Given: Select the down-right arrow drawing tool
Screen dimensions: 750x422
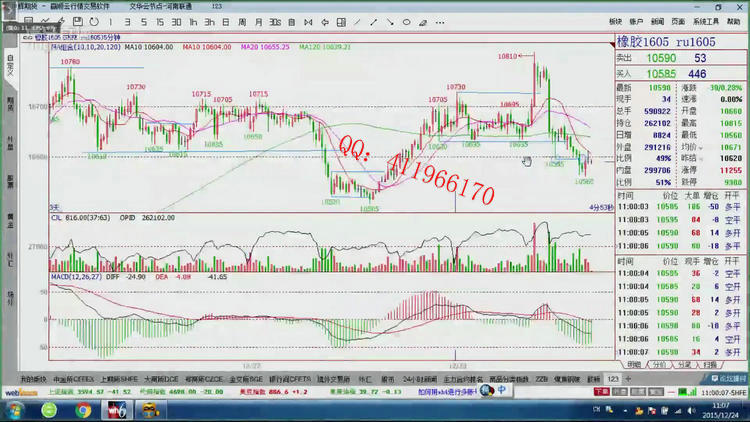Looking at the screenshot, I should [390, 22].
